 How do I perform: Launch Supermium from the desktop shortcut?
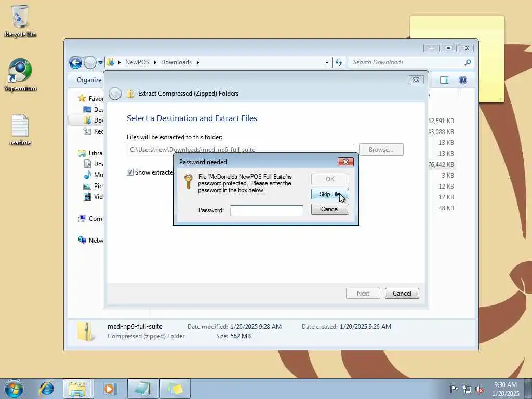pyautogui.click(x=20, y=75)
